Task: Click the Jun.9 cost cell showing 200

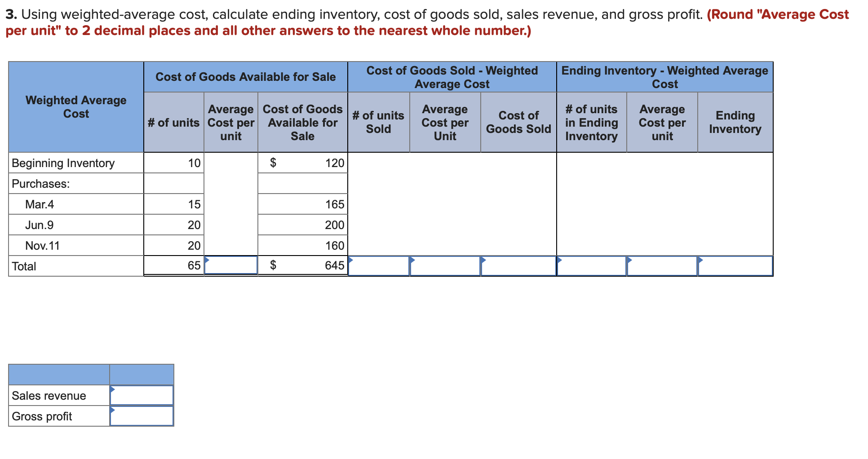Action: click(303, 225)
